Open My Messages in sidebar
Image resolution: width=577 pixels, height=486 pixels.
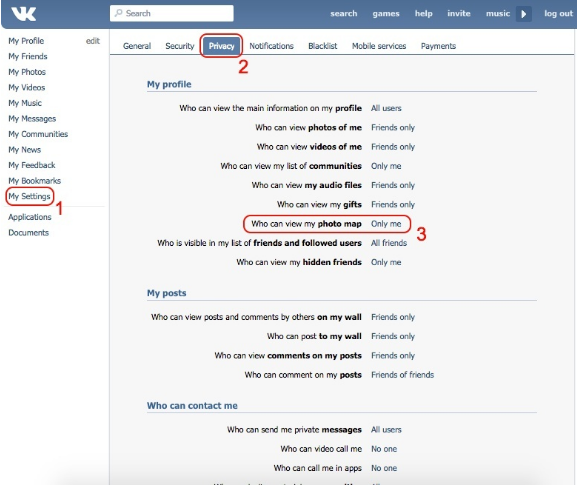pos(32,118)
